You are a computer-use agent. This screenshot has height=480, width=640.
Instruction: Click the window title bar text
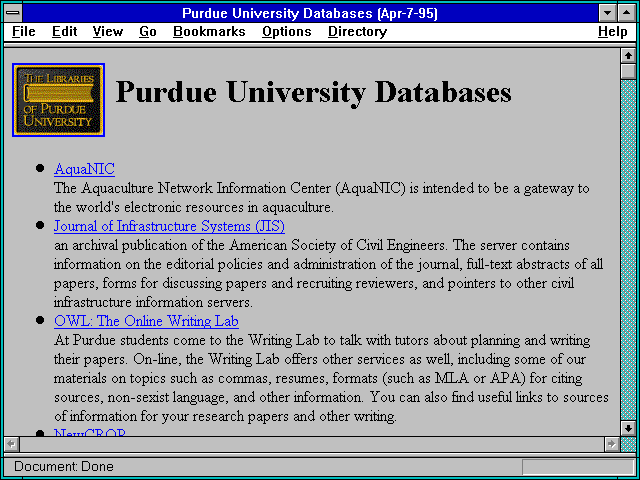(310, 13)
